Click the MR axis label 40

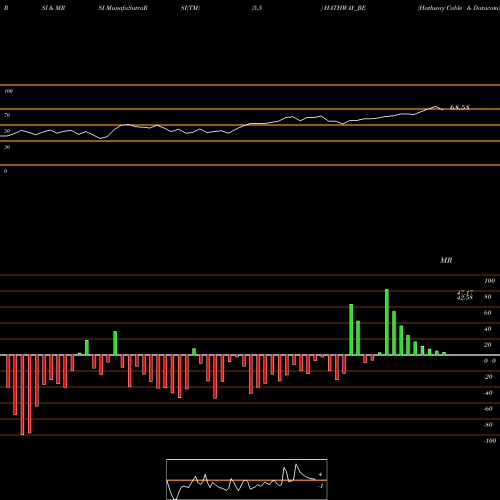(488, 329)
